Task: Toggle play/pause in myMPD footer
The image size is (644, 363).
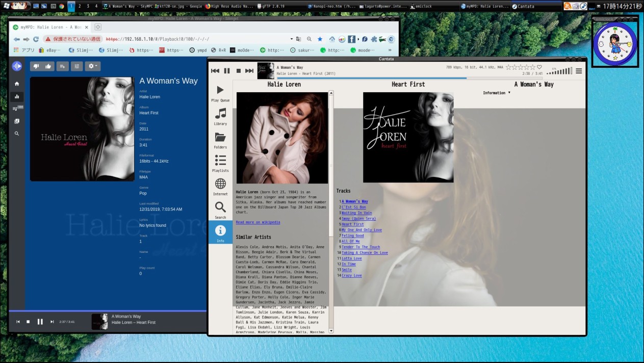Action: 40,322
